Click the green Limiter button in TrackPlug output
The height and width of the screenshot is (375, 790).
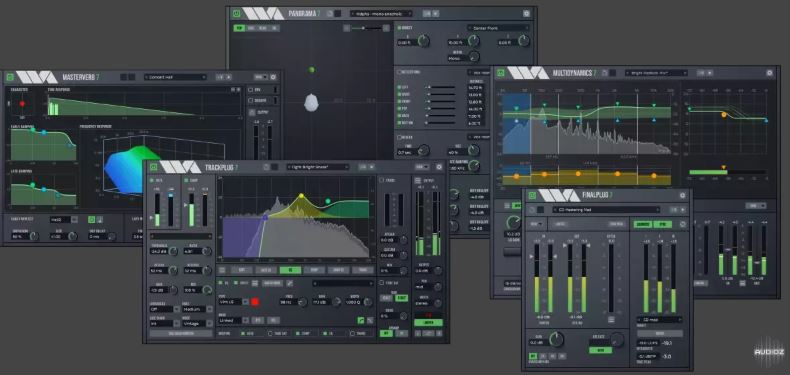tap(428, 322)
